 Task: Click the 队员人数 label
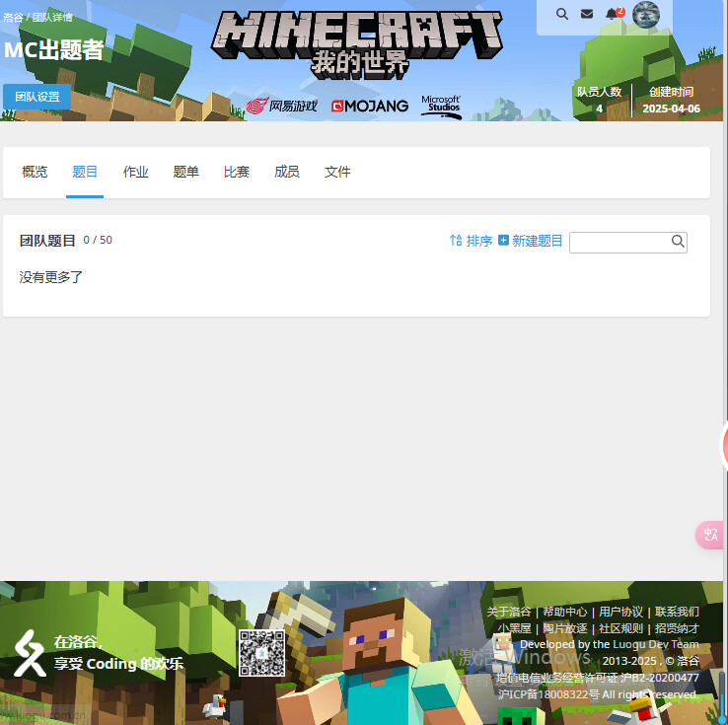pyautogui.click(x=599, y=92)
